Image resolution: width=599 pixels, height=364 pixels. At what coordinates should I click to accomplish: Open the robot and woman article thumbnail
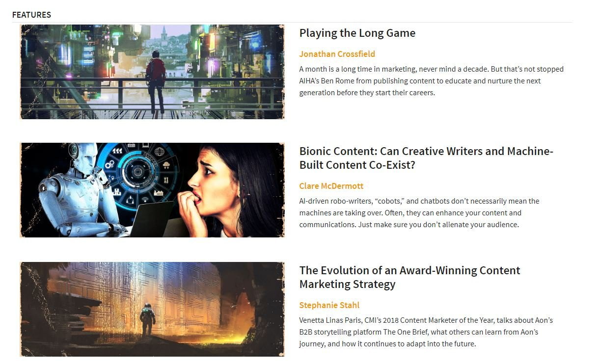(152, 190)
